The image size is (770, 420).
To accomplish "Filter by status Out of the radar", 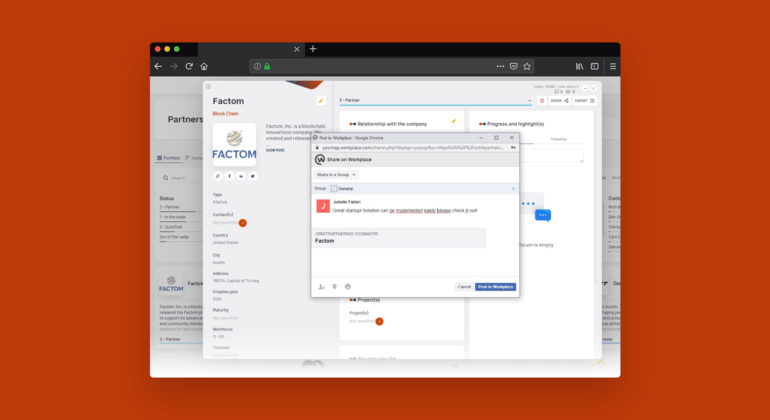I will (x=174, y=237).
